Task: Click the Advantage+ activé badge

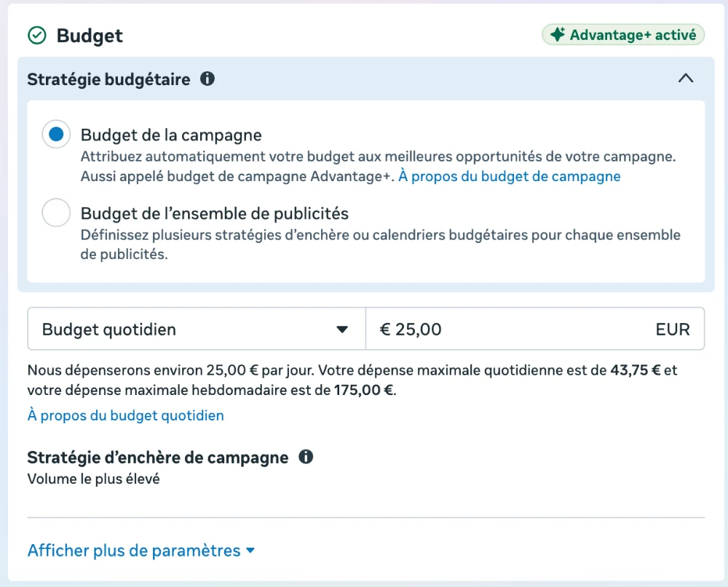Action: (x=623, y=35)
